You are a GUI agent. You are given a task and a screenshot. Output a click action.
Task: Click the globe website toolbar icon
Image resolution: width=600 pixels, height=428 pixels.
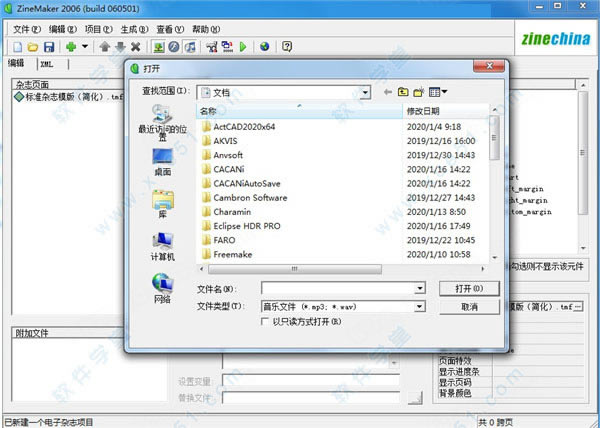pyautogui.click(x=264, y=47)
